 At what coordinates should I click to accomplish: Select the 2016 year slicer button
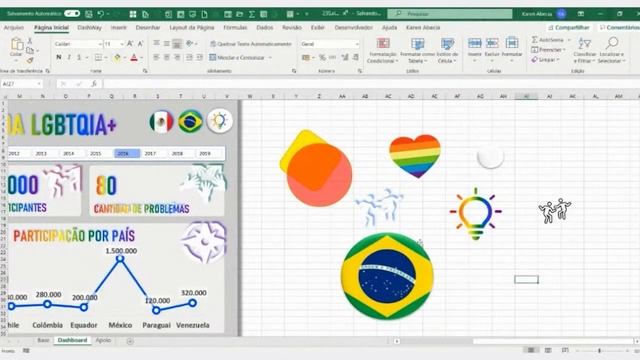click(127, 153)
